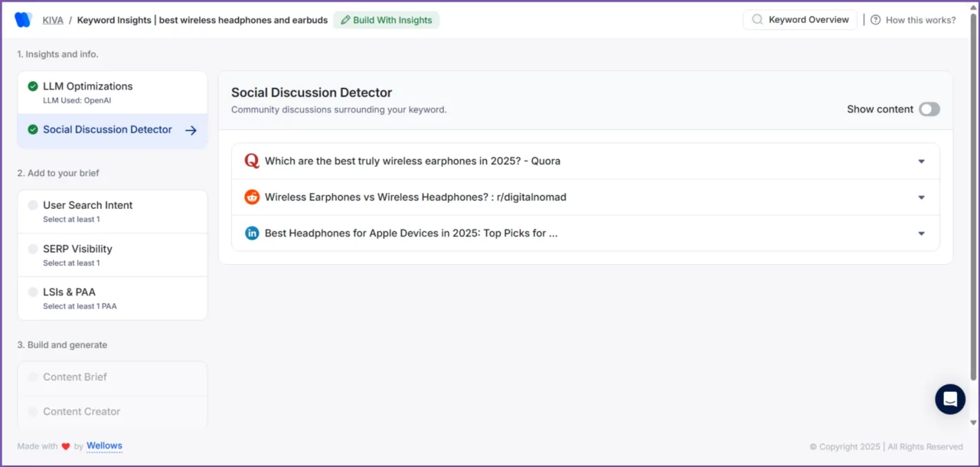Image resolution: width=980 pixels, height=467 pixels.
Task: Click the arrow beside Social Discussion Detector
Action: tap(191, 130)
